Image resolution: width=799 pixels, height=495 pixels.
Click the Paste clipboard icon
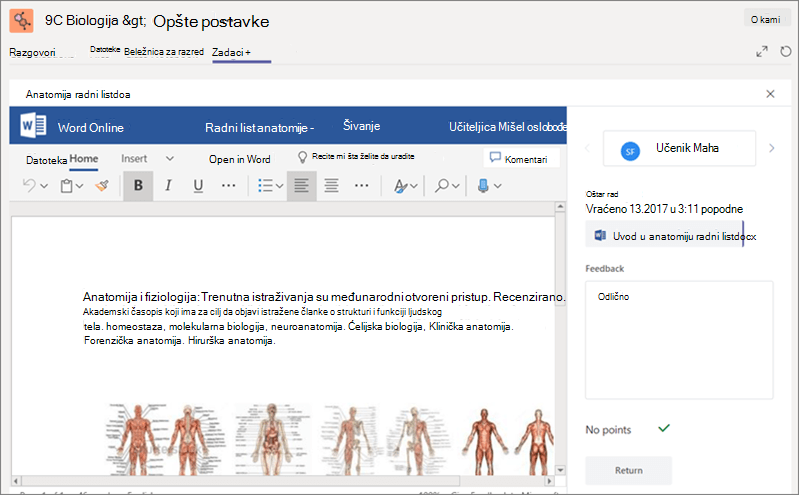(x=66, y=186)
